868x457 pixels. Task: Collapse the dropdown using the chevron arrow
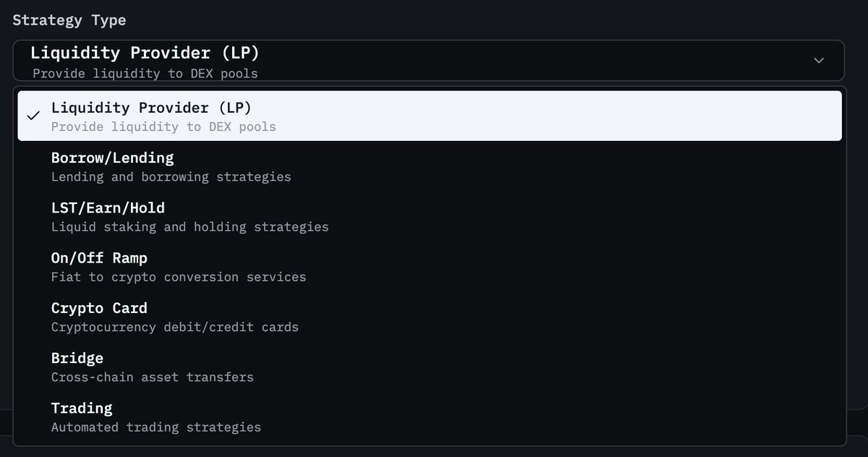point(819,60)
